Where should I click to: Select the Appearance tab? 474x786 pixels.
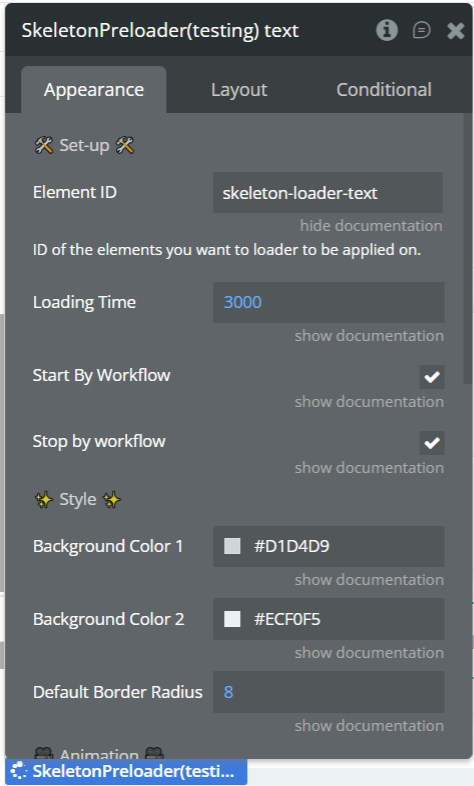click(94, 90)
